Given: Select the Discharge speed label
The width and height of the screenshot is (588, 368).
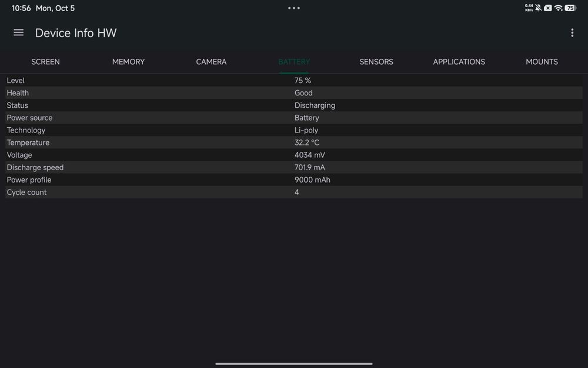Looking at the screenshot, I should [x=35, y=167].
